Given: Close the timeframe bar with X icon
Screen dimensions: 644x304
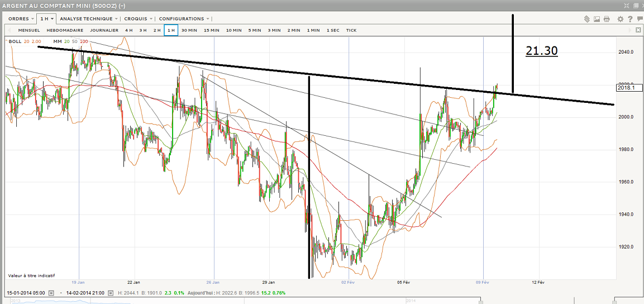Looking at the screenshot, I should [638, 30].
